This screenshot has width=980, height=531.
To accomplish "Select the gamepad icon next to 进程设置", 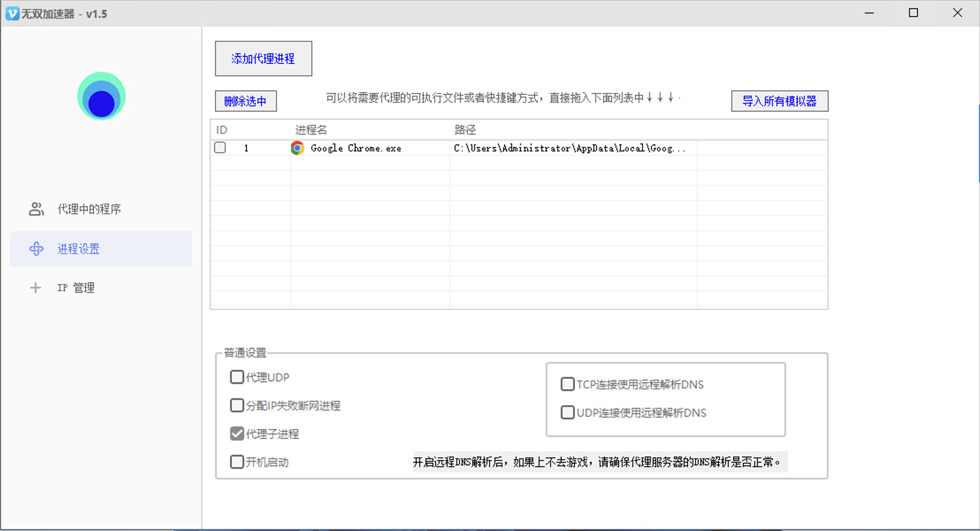I will (36, 249).
